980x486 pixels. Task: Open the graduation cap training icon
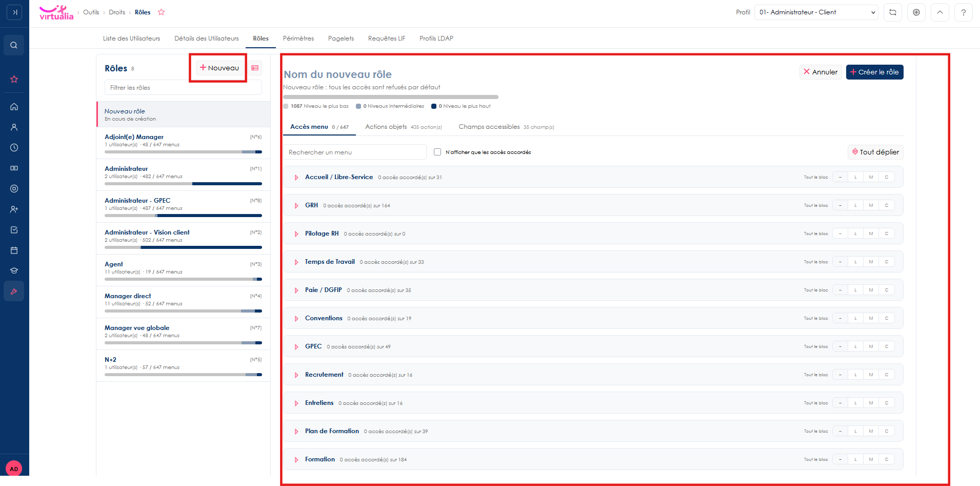(x=14, y=271)
